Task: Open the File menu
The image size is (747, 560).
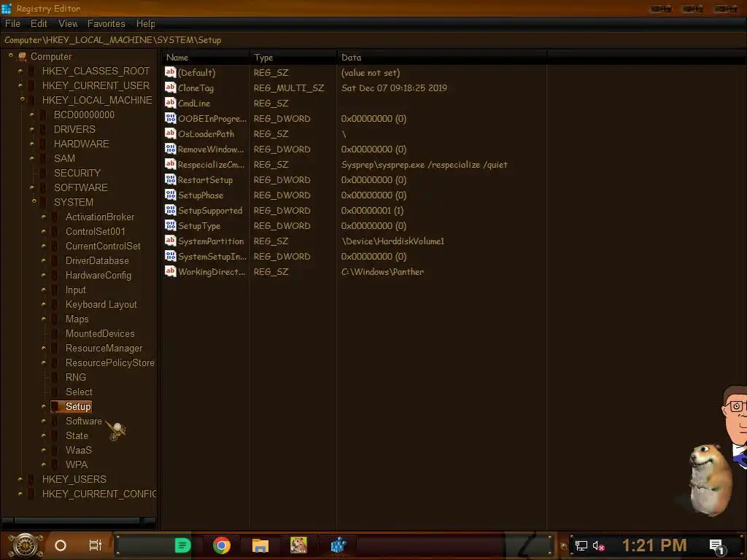Action: coord(12,24)
